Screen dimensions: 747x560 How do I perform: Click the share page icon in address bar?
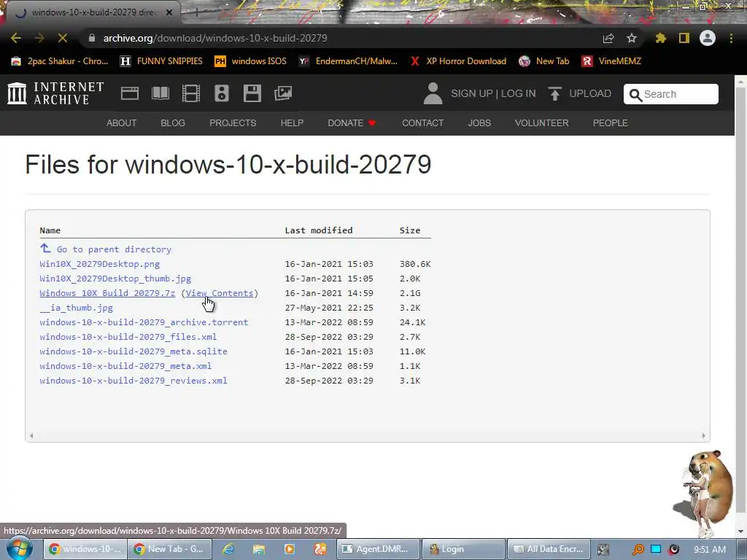608,38
